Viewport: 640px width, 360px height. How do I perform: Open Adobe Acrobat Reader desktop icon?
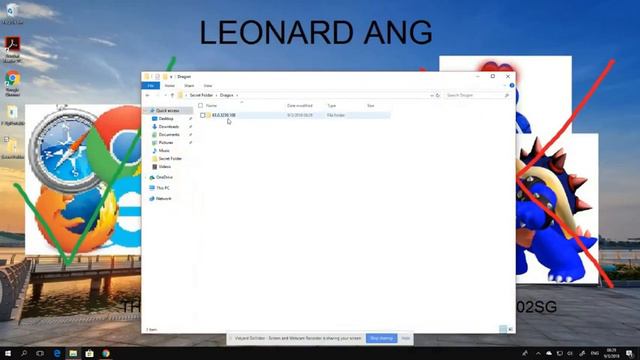click(x=12, y=50)
